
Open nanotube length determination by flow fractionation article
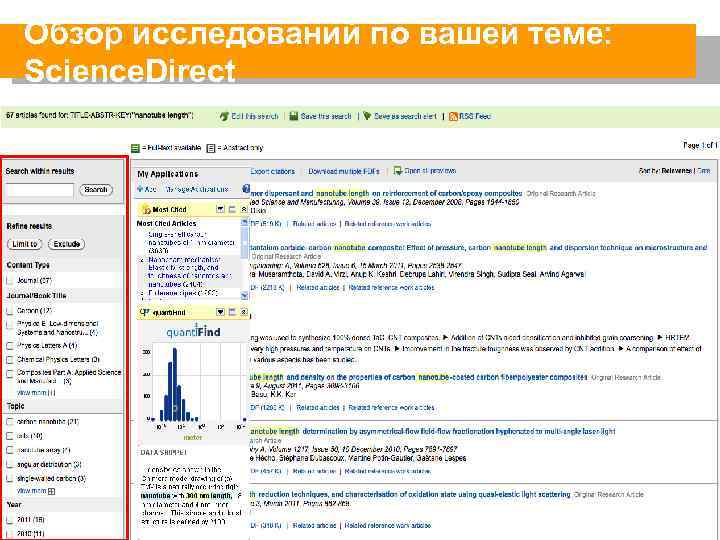433,432
